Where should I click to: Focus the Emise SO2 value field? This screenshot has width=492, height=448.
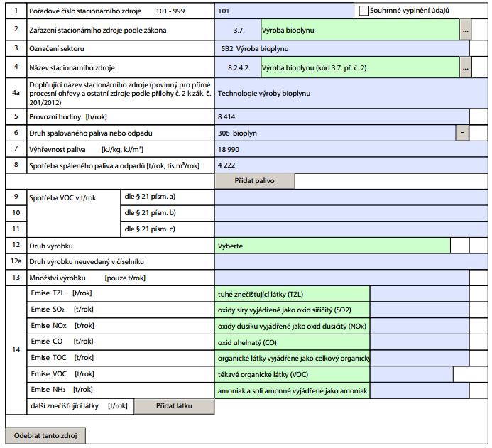[x=420, y=310]
